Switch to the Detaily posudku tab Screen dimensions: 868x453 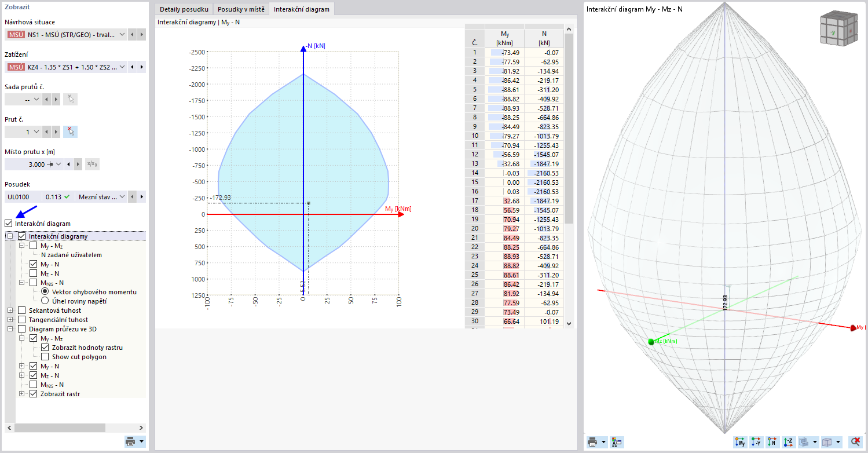pos(184,9)
